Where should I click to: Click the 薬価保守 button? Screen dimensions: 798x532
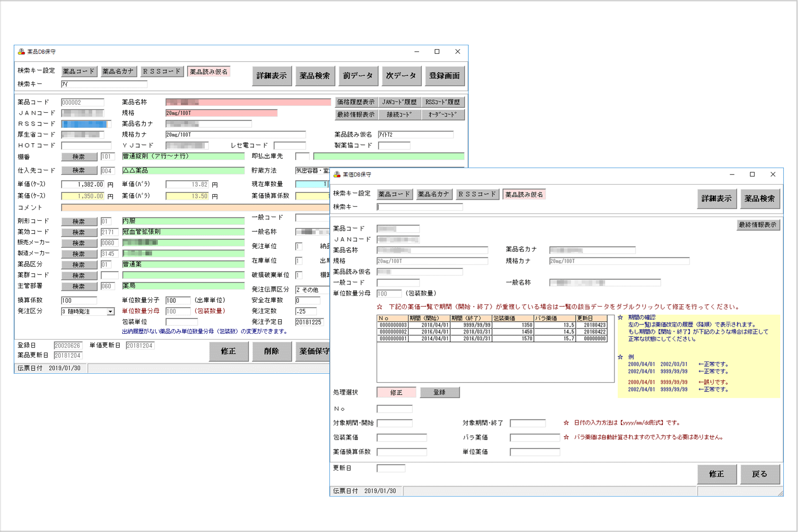click(x=313, y=351)
